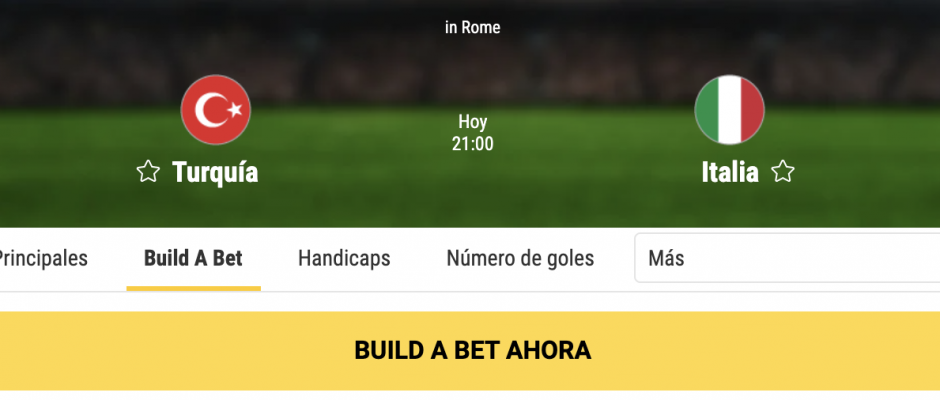Open the Italia team name
This screenshot has width=940, height=400.
coord(730,172)
